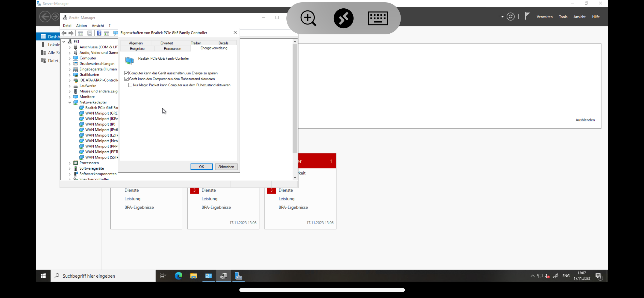The height and width of the screenshot is (298, 644).
Task: Uncheck 'Gerät kann den Computer aus dem Ruhezustand aktivieren'
Action: tap(126, 79)
